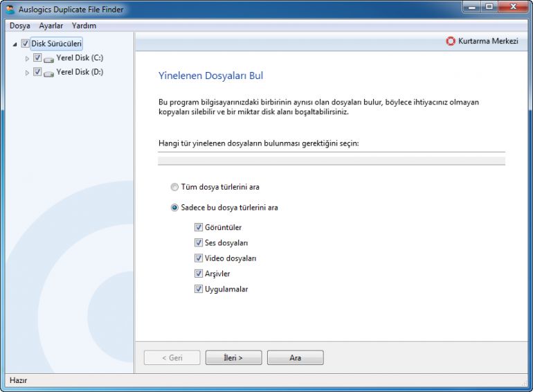Click the Kurtarma Merkezi lifebuoy icon

click(x=451, y=42)
